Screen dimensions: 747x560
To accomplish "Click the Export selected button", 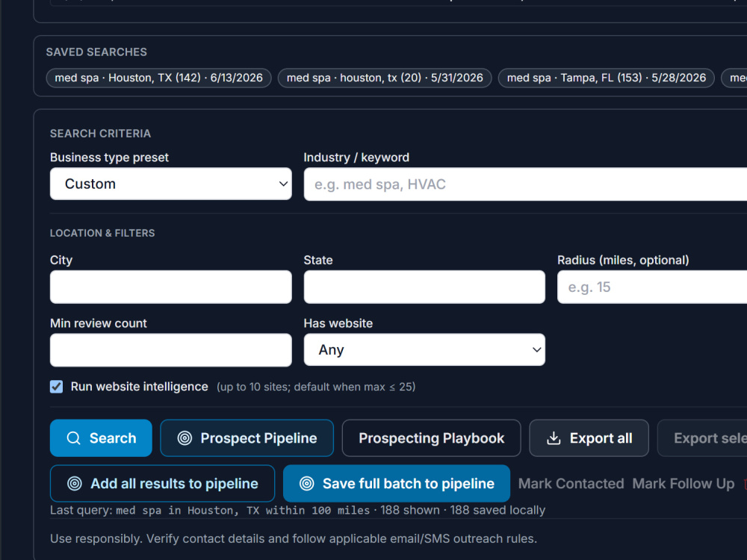I will [702, 438].
